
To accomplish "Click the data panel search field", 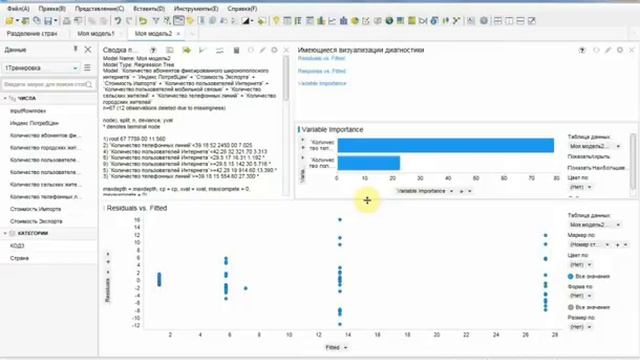I will [x=48, y=84].
